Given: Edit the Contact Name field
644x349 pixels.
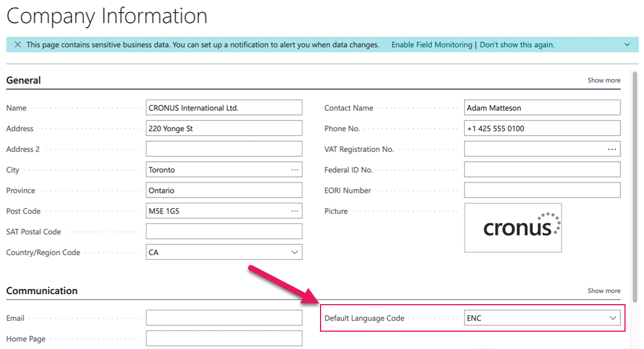Looking at the screenshot, I should coord(542,107).
